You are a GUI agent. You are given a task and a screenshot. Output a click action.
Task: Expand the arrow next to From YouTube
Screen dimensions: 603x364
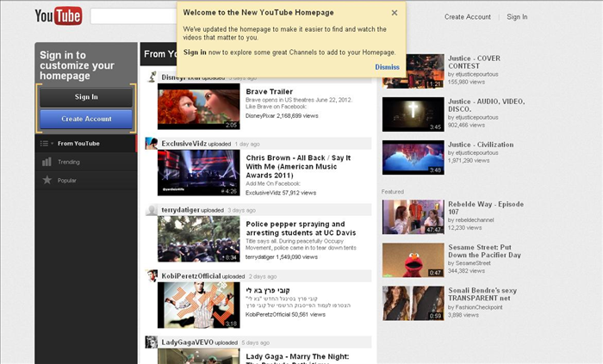(53, 144)
